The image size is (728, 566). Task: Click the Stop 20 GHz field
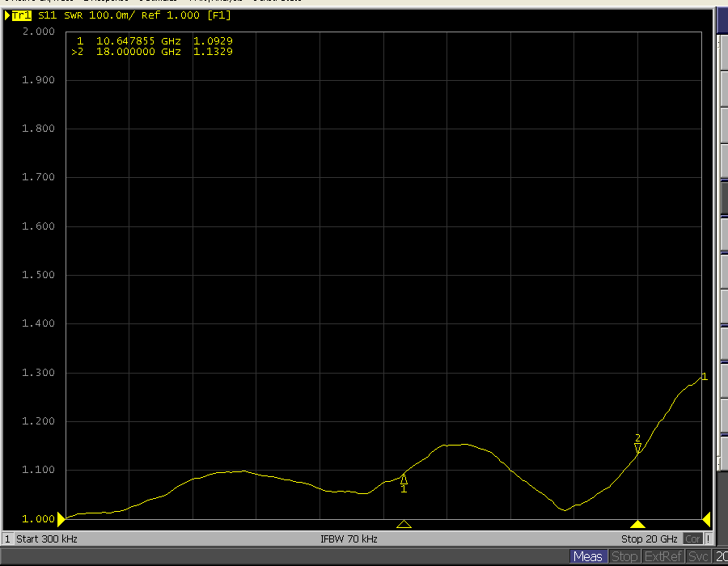pos(649,539)
